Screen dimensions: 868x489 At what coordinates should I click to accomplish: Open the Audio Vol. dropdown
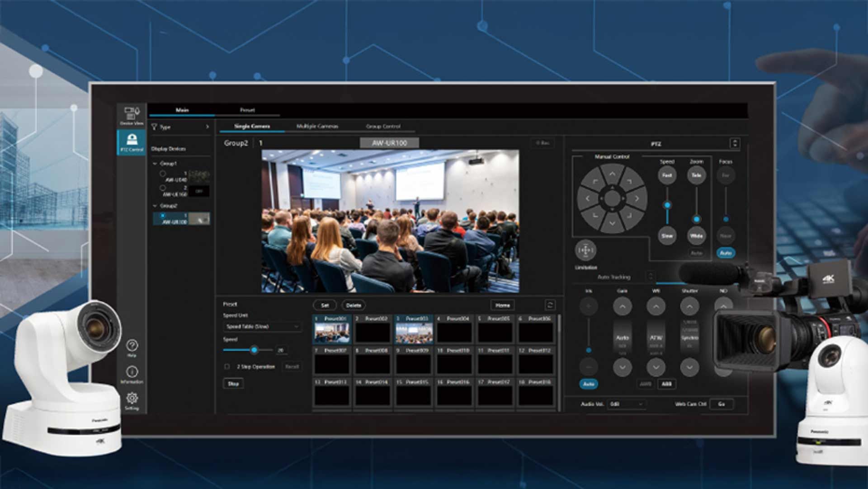coord(626,404)
